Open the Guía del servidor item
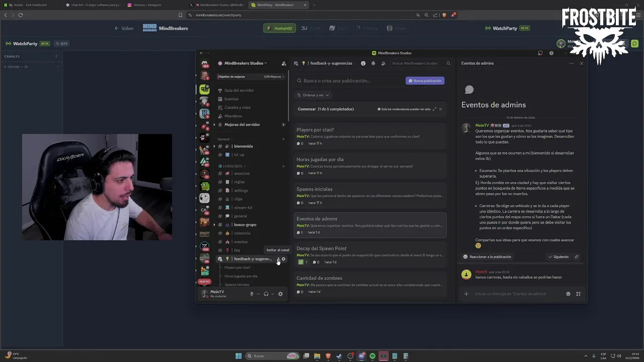The width and height of the screenshot is (644, 362). [x=251, y=90]
